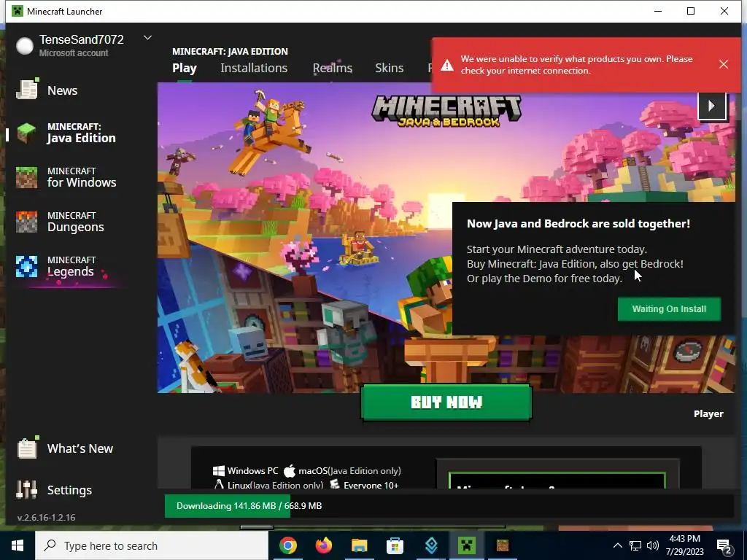Click the green BUY NOW button

click(x=446, y=402)
